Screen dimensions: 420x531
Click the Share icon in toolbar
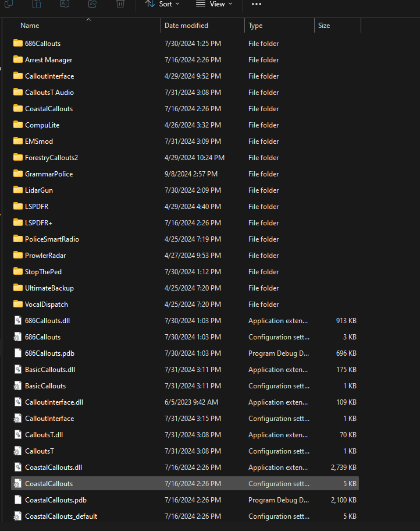92,3
